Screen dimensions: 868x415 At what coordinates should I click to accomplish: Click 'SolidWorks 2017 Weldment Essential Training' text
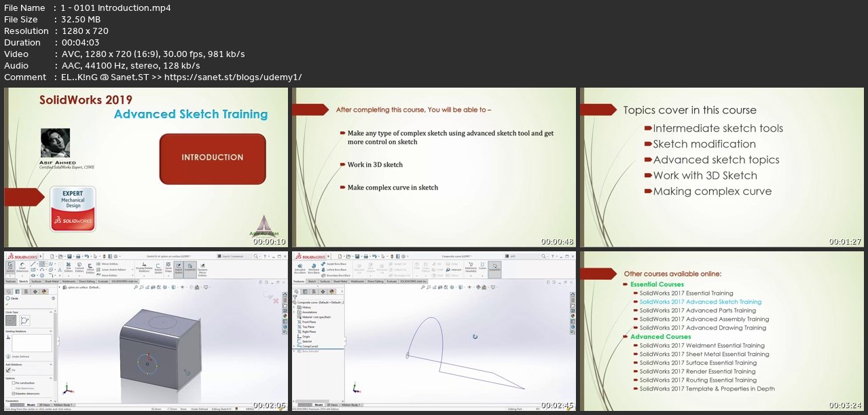pyautogui.click(x=702, y=345)
